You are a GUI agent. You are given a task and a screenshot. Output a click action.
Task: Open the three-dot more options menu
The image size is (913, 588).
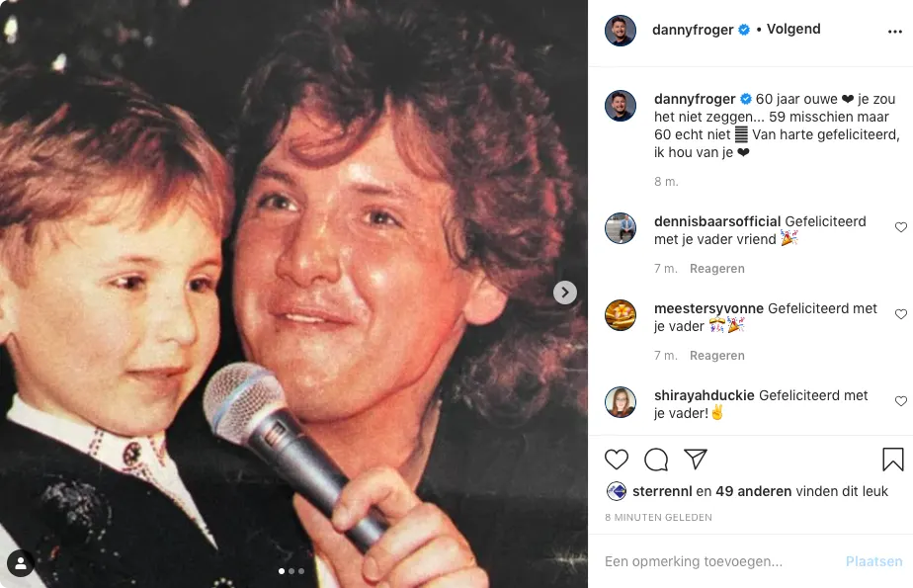894,31
